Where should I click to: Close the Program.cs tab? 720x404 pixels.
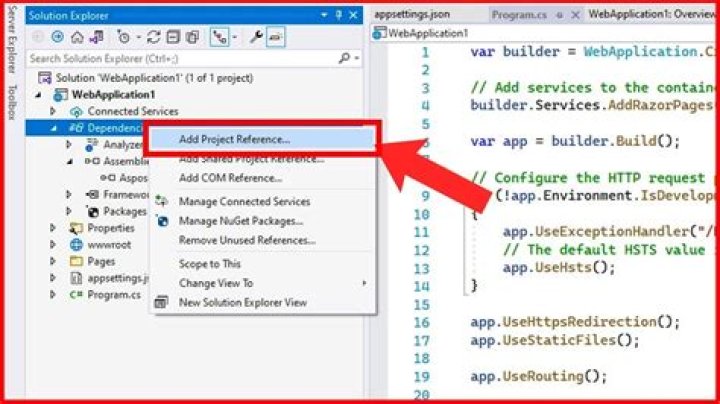pos(575,15)
